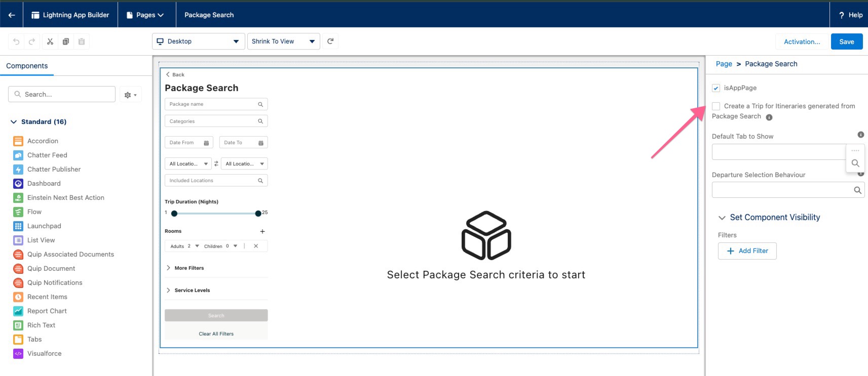Screen dimensions: 868x376
Task: Uncheck the isAppPage checkbox
Action: click(x=716, y=88)
